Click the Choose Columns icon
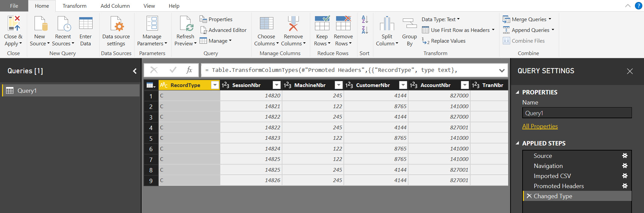The width and height of the screenshot is (644, 213). click(x=267, y=23)
